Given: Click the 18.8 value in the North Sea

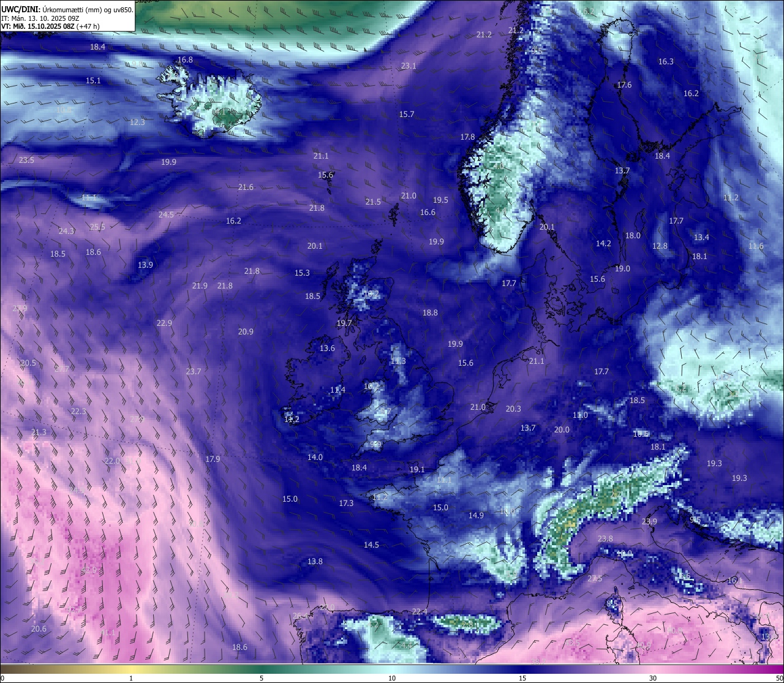Looking at the screenshot, I should click(430, 313).
